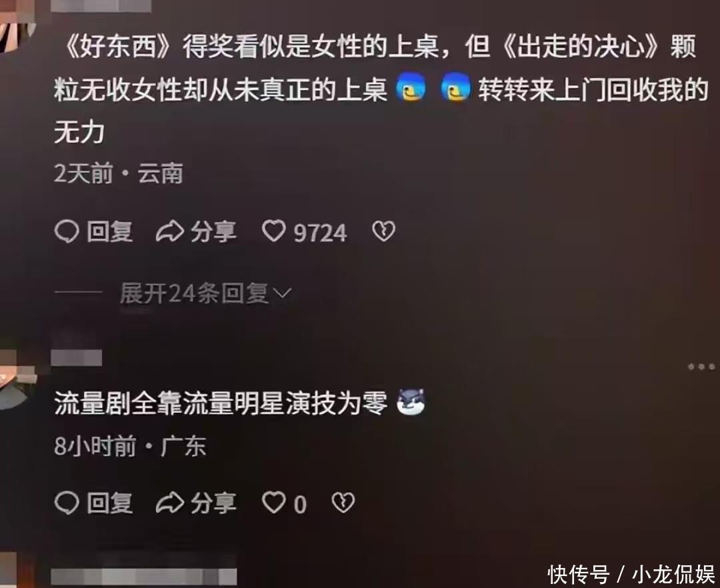Click the 9724 like count

[320, 233]
